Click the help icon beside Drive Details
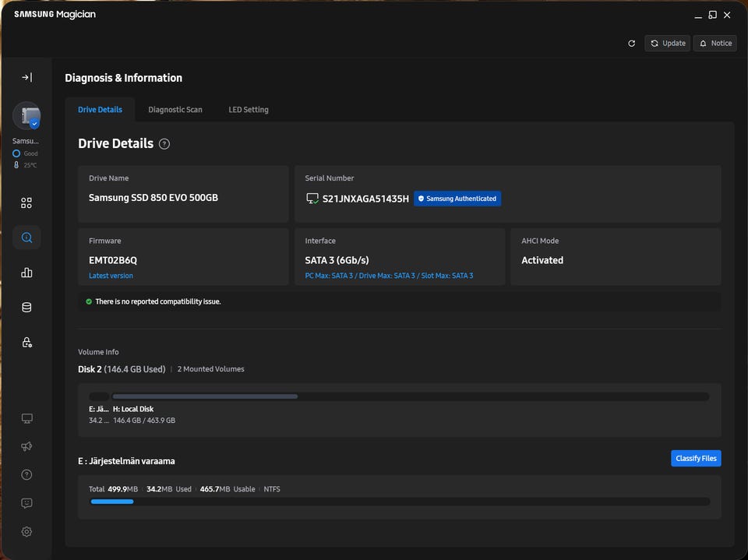The width and height of the screenshot is (748, 560). pyautogui.click(x=164, y=144)
